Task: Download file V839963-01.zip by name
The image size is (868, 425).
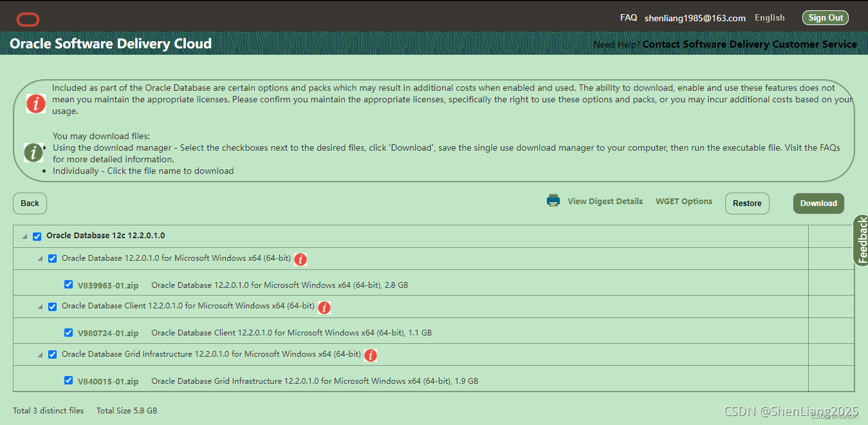Action: point(108,285)
